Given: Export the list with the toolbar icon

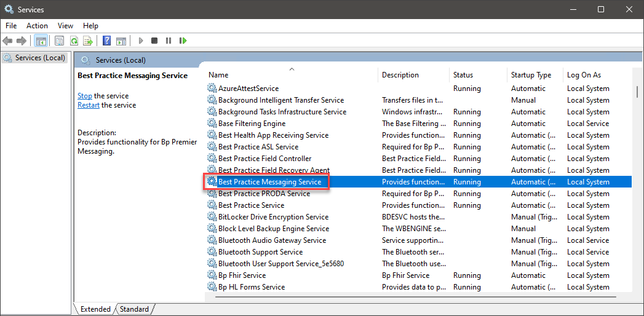Looking at the screenshot, I should click(88, 41).
